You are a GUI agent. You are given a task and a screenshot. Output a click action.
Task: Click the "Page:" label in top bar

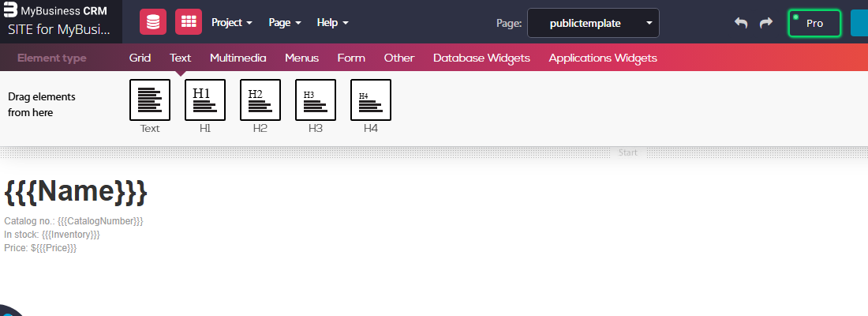pyautogui.click(x=509, y=23)
